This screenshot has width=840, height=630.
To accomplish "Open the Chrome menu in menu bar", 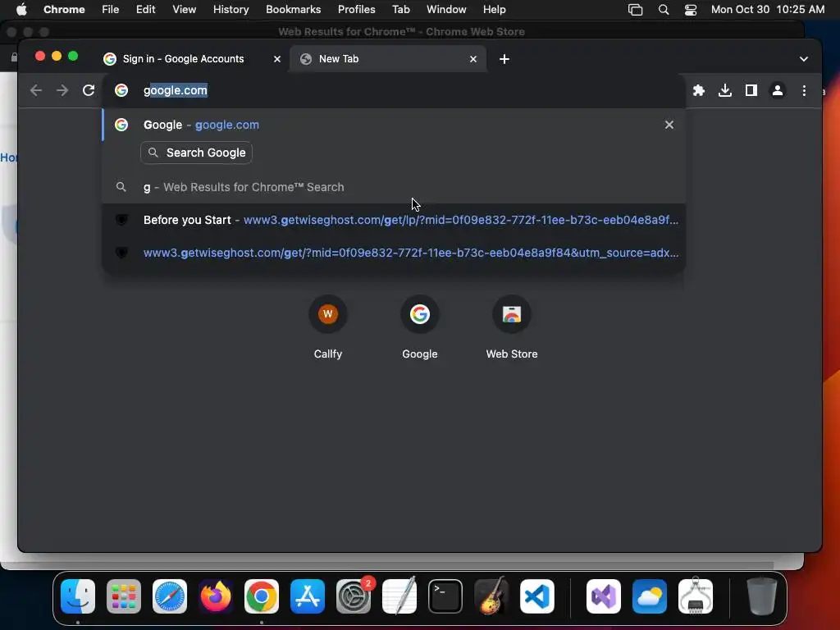I will [64, 10].
